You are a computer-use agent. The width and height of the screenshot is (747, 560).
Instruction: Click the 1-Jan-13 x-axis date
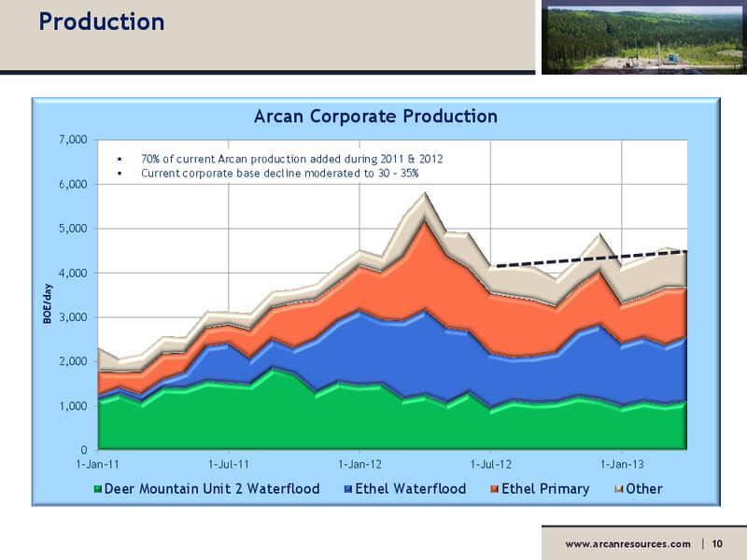[622, 464]
